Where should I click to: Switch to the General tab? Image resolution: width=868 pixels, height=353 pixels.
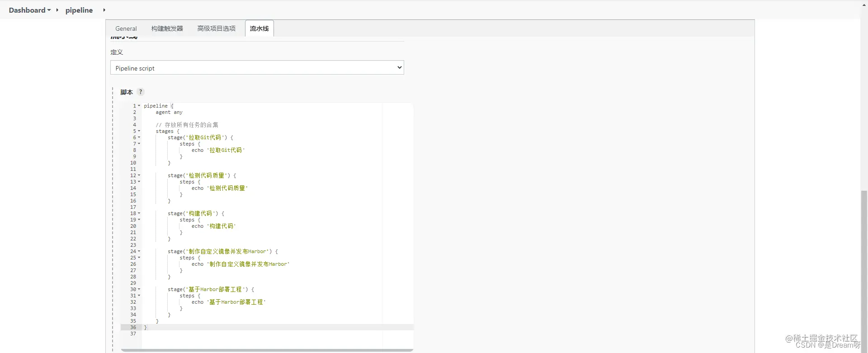(x=126, y=28)
